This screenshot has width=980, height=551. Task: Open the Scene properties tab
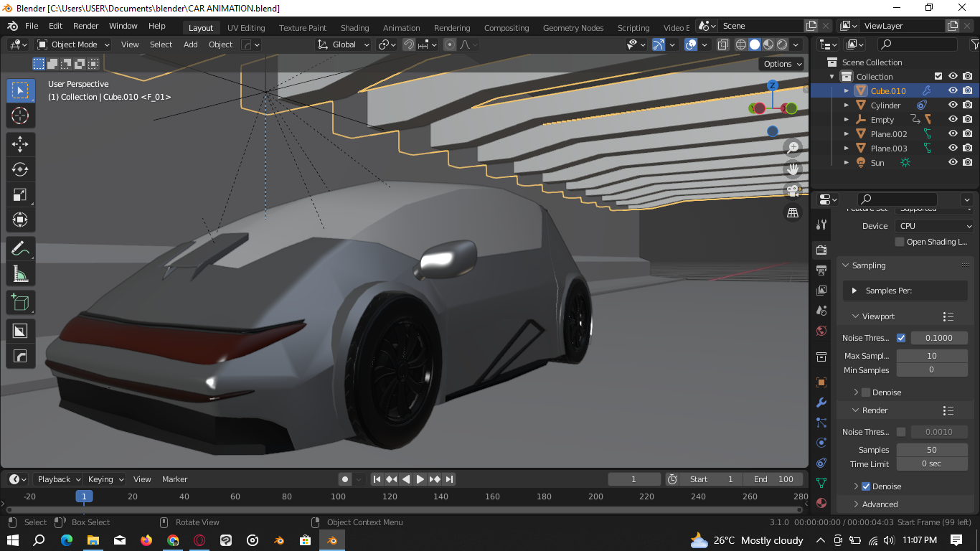[x=821, y=311]
